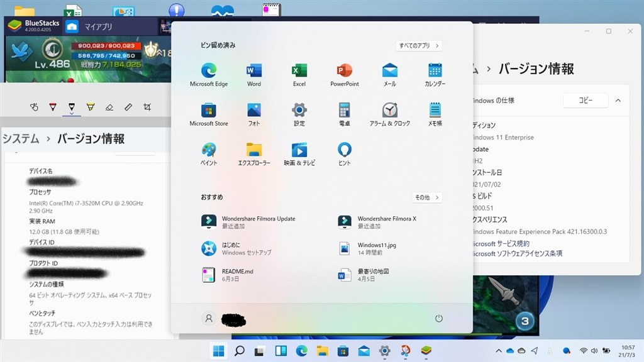Activate the image crop tool
644x362 pixels.
(x=147, y=107)
